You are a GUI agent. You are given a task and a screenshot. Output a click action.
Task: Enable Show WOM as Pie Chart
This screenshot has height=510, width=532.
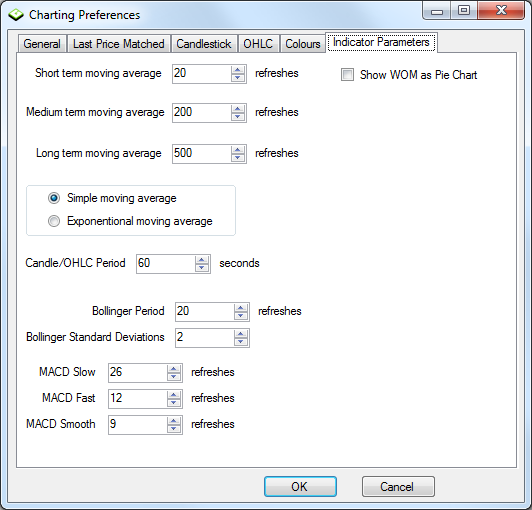click(x=347, y=75)
